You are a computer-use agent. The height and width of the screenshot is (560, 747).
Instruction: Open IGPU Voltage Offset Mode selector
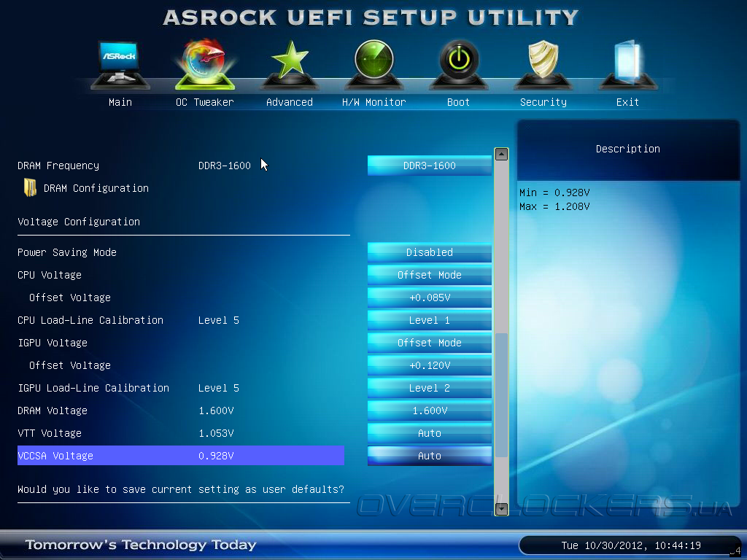point(429,343)
